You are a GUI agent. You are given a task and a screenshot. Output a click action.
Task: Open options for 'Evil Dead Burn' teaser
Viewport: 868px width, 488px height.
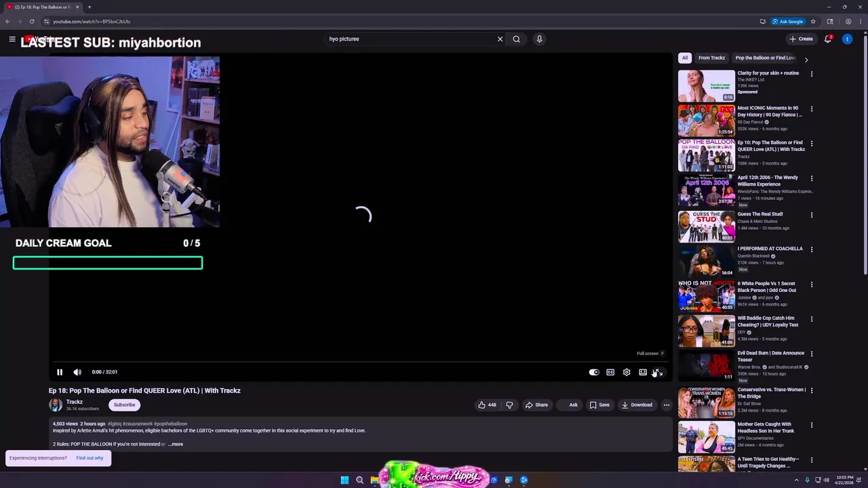coord(812,354)
